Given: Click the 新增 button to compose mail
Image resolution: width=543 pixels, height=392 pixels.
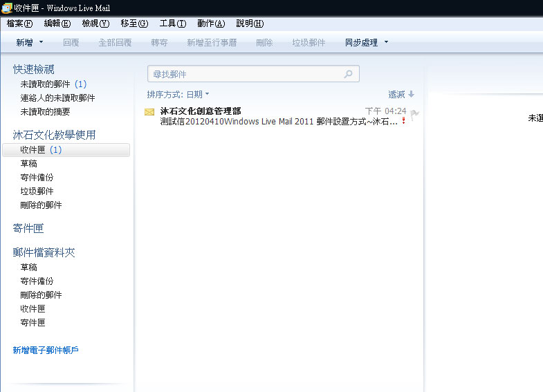Looking at the screenshot, I should [24, 43].
